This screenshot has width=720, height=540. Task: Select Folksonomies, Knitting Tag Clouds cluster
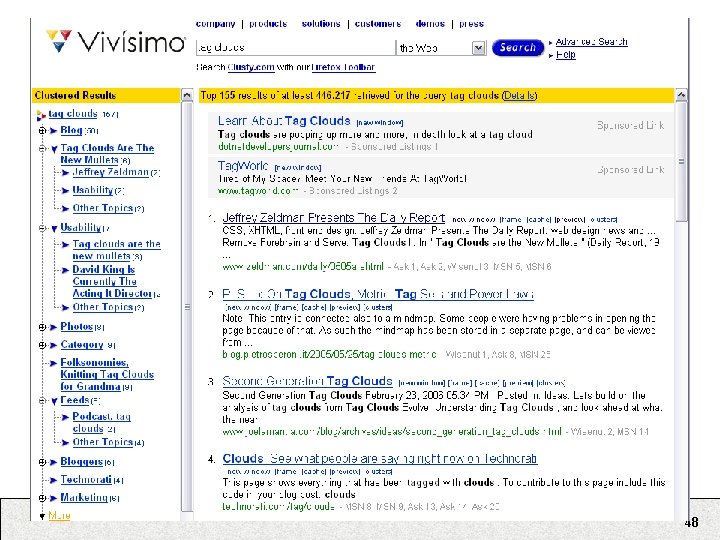click(107, 374)
